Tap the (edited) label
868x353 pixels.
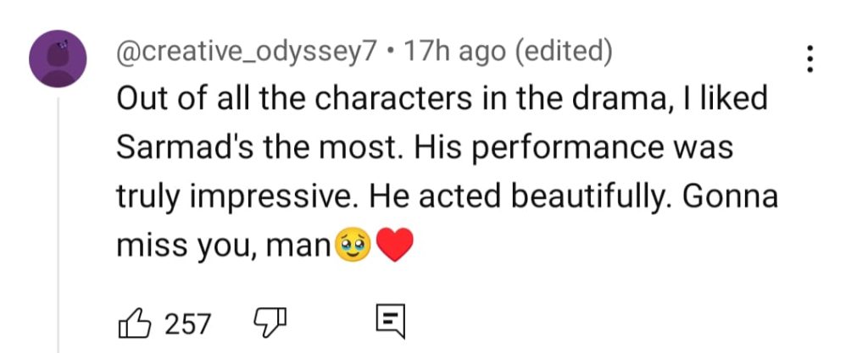(x=563, y=52)
